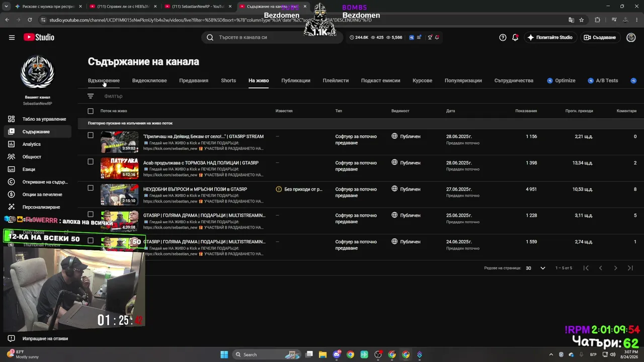Click the trophy icon in stats bar

point(430,37)
